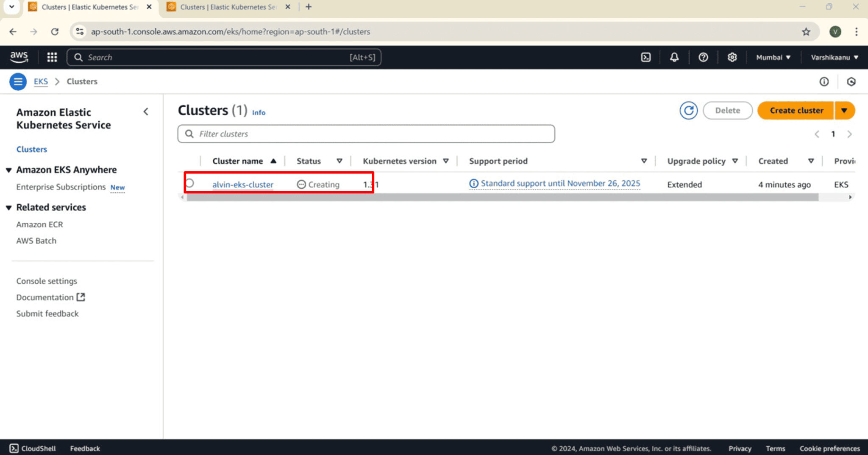The height and width of the screenshot is (455, 868).
Task: Open the help question mark menu
Action: click(703, 57)
